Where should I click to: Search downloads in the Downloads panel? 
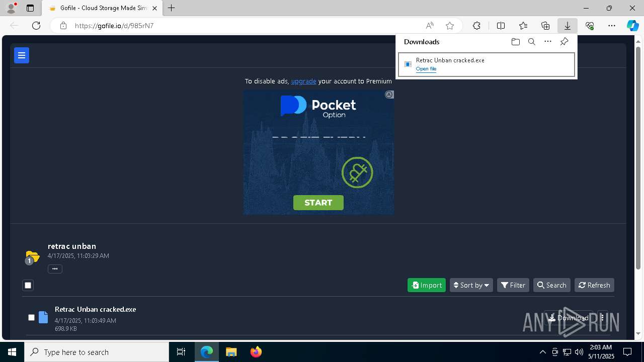point(531,42)
